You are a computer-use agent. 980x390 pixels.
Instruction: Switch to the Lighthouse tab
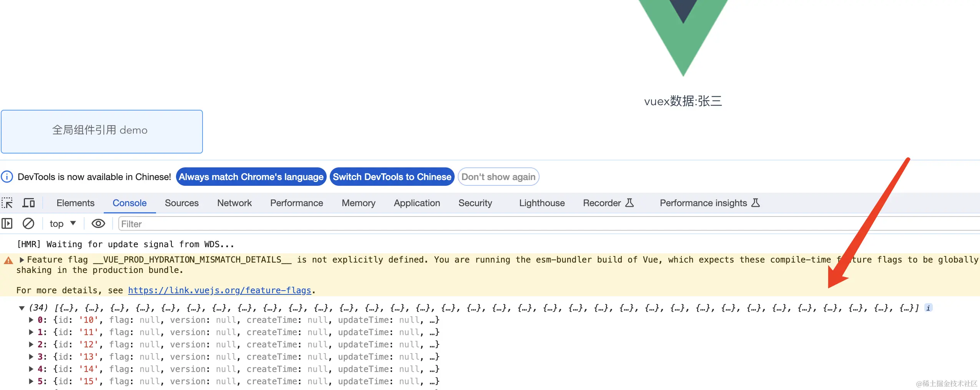pyautogui.click(x=542, y=203)
